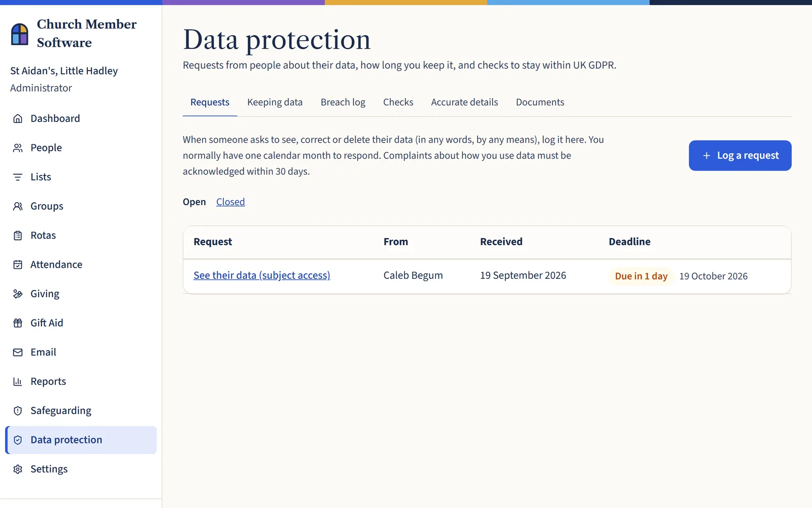The width and height of the screenshot is (812, 508).
Task: Go to the Accurate details tab
Action: click(x=464, y=102)
